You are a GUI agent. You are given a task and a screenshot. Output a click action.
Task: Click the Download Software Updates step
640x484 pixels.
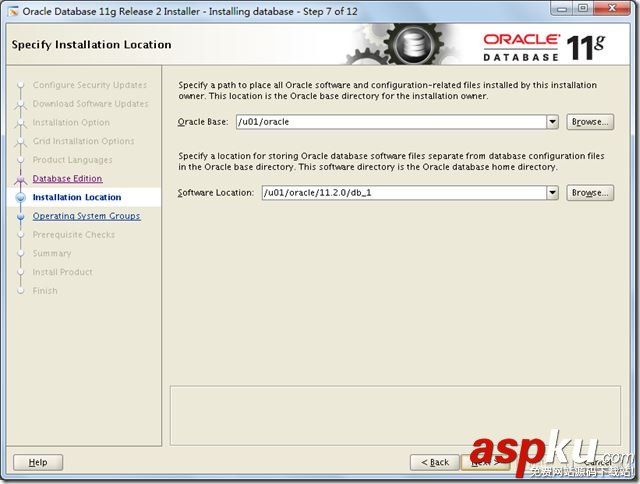90,104
